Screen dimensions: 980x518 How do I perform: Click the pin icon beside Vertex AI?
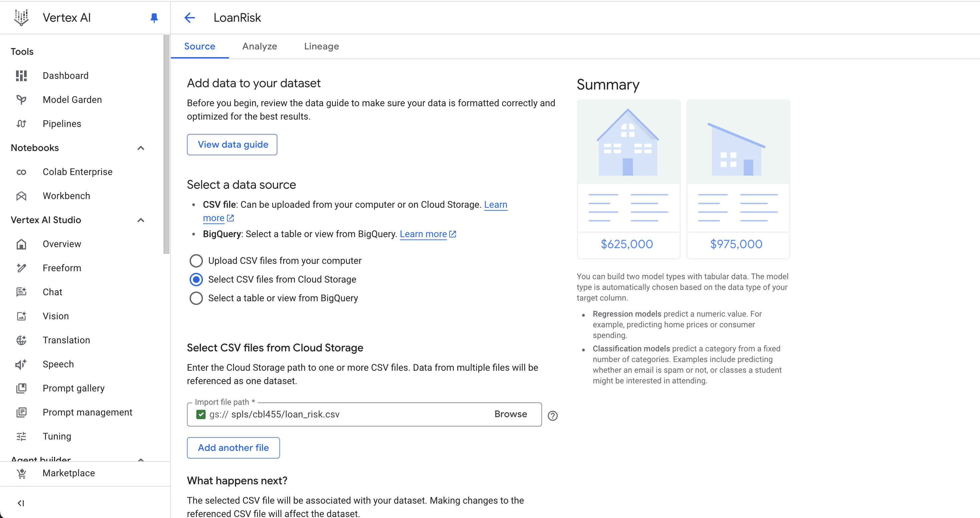tap(154, 18)
